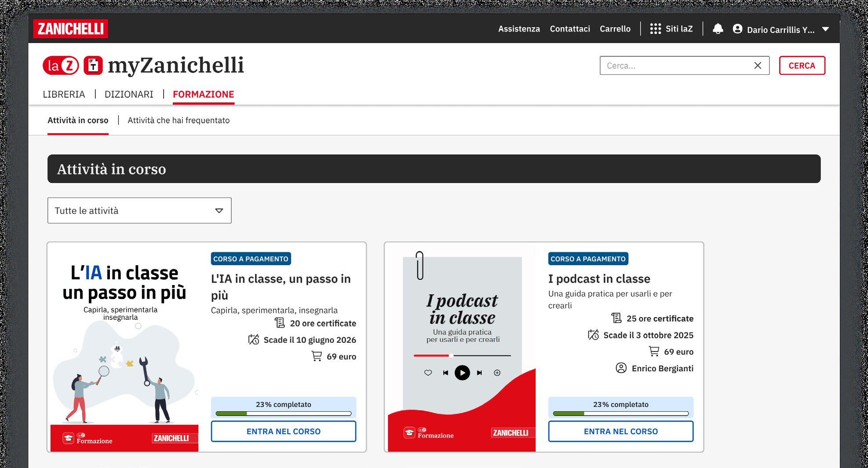Open the Tutte le attività dropdown
Image resolution: width=868 pixels, height=468 pixels.
click(139, 210)
